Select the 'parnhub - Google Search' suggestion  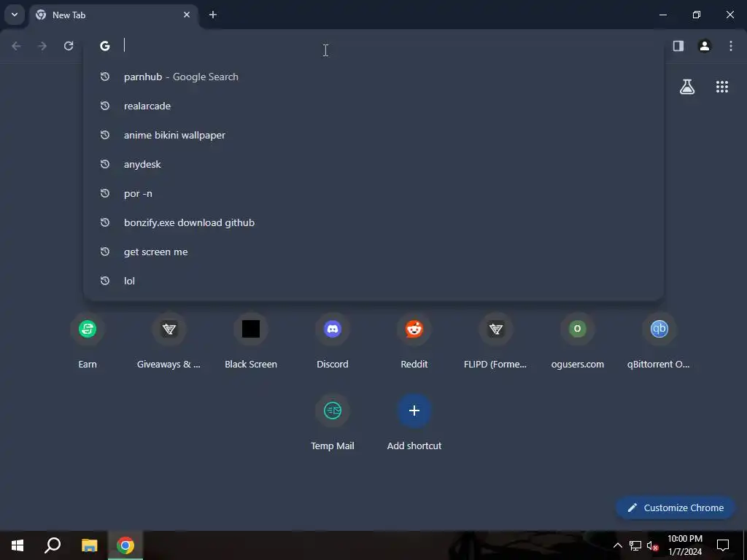[x=373, y=77]
